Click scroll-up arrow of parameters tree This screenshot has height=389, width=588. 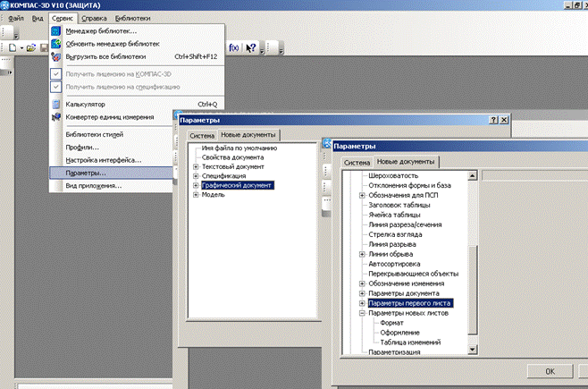pos(472,175)
